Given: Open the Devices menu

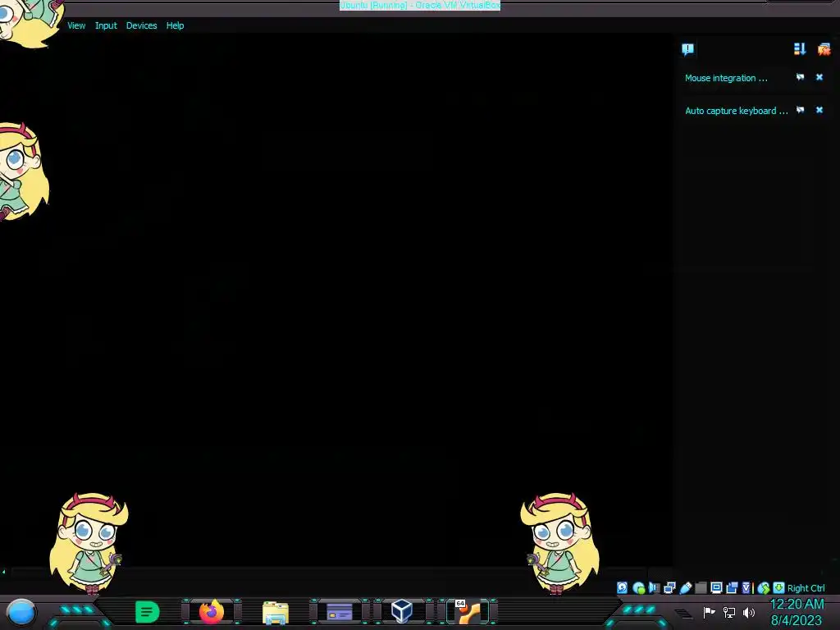Looking at the screenshot, I should tap(141, 25).
